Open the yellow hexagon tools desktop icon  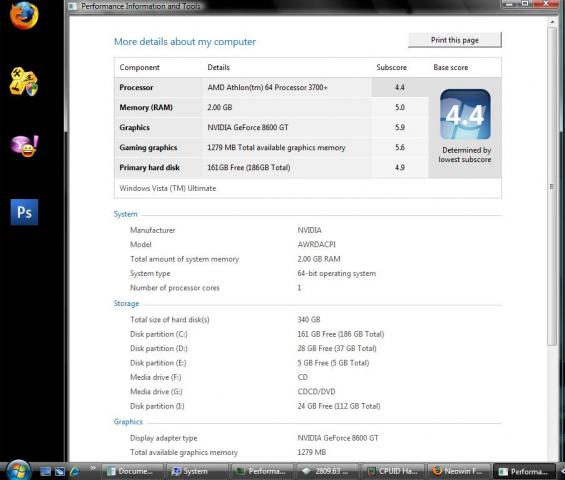tap(23, 81)
